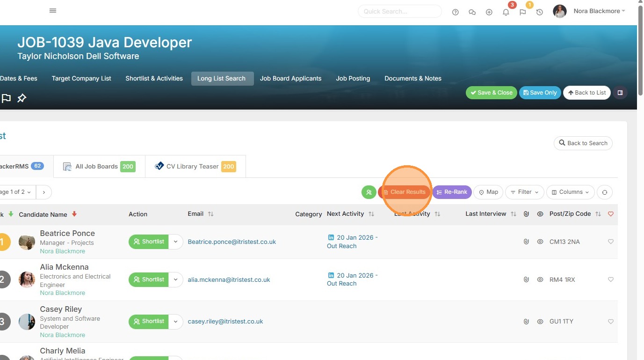
Task: Sort by the Email column
Action: coord(201,214)
